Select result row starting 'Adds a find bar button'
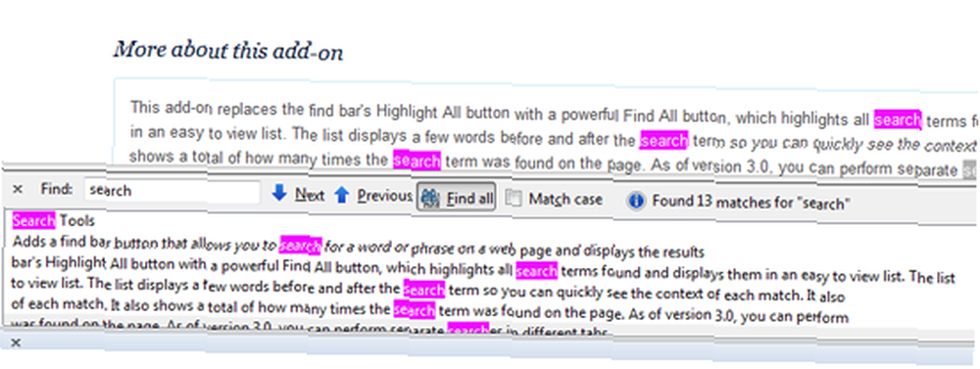Viewport: 980px width, 369px height. pyautogui.click(x=358, y=246)
